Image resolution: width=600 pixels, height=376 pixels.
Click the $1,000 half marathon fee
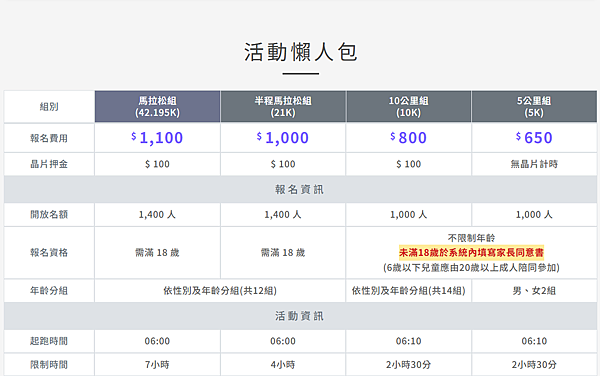pyautogui.click(x=283, y=138)
